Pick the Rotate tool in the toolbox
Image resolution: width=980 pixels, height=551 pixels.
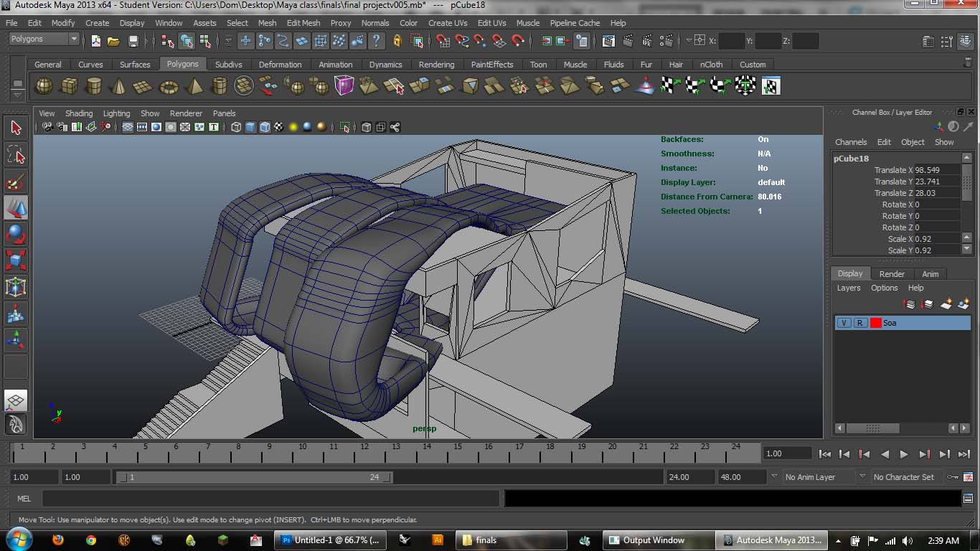coord(16,235)
